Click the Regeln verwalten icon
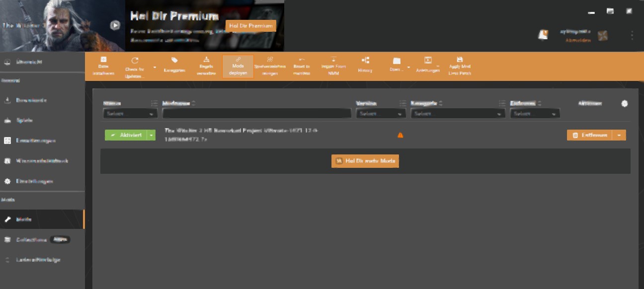 (x=206, y=65)
